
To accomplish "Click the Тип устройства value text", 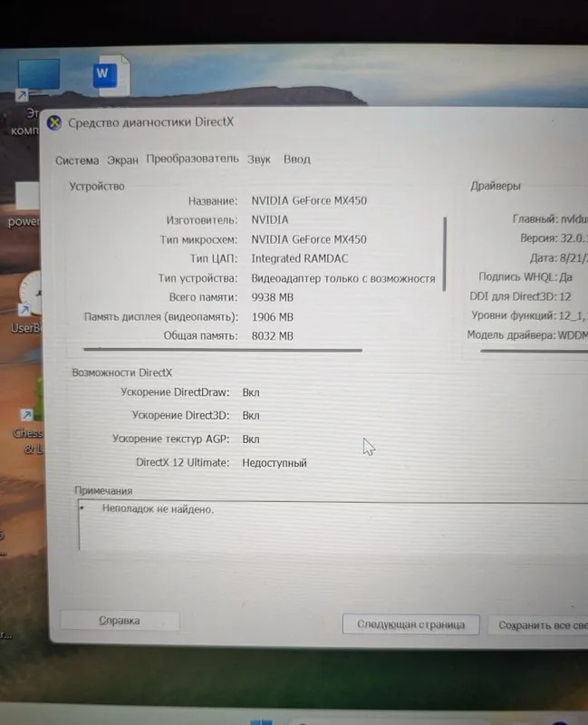I will (x=343, y=278).
